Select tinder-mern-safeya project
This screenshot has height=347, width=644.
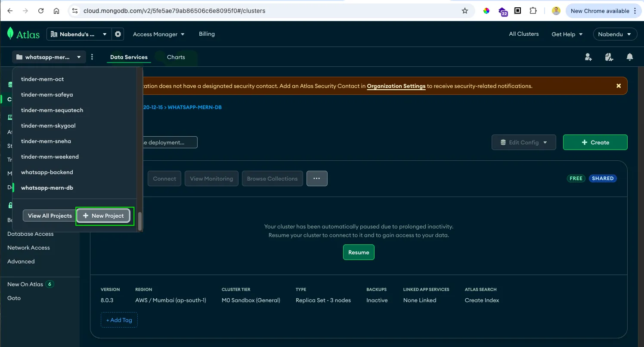click(x=75, y=95)
